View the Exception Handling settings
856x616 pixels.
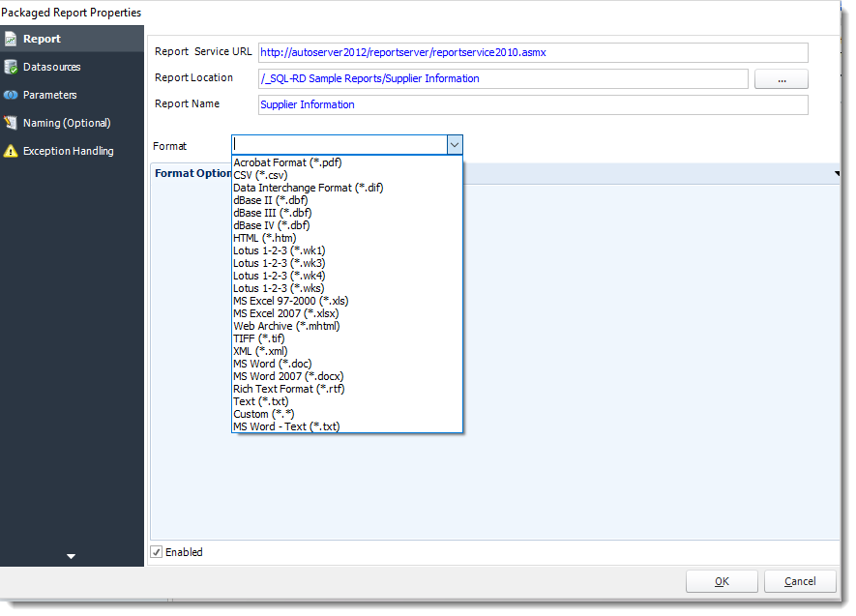(x=67, y=151)
